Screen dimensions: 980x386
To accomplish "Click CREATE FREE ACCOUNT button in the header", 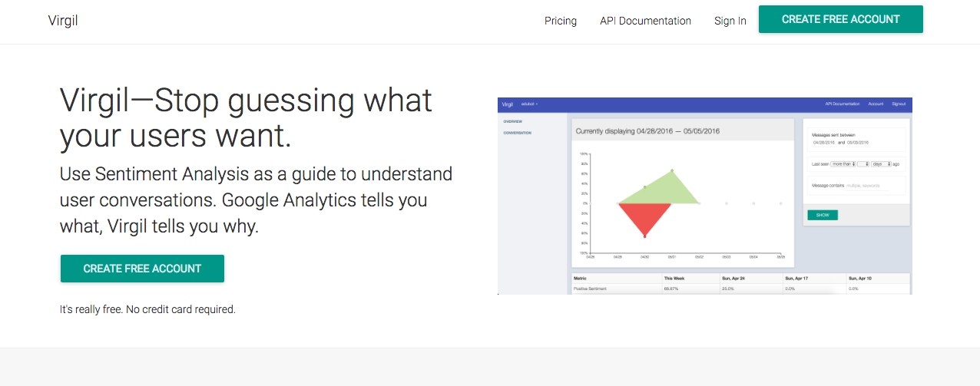I will (841, 19).
